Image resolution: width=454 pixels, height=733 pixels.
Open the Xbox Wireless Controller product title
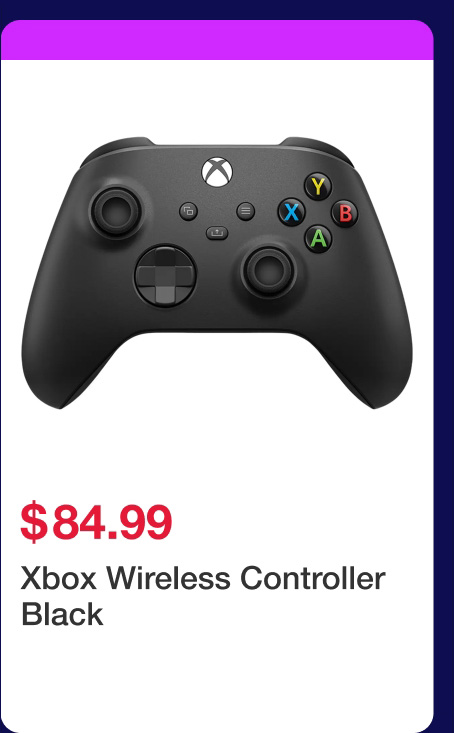203,578
